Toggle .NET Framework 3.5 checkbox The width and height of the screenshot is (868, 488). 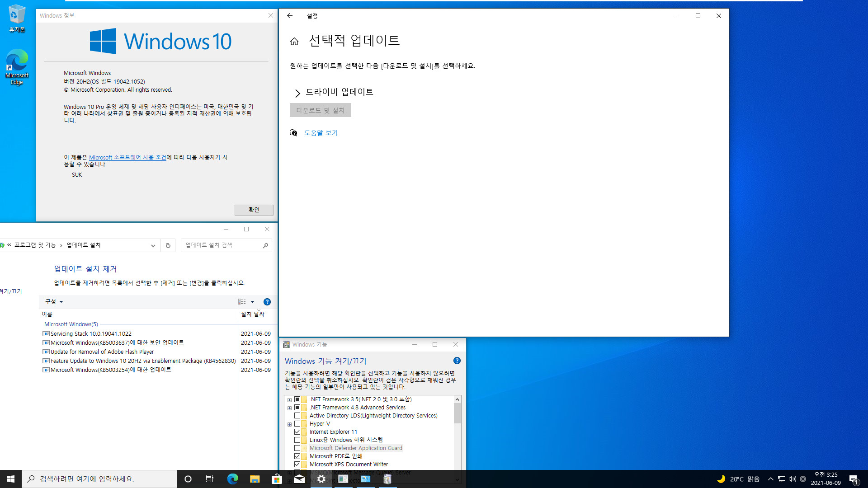[297, 399]
